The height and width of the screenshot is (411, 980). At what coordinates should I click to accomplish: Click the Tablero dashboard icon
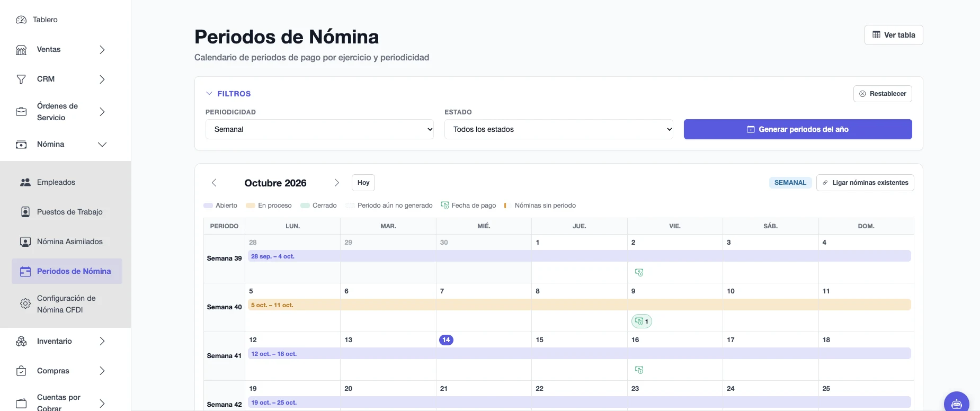[x=21, y=20]
